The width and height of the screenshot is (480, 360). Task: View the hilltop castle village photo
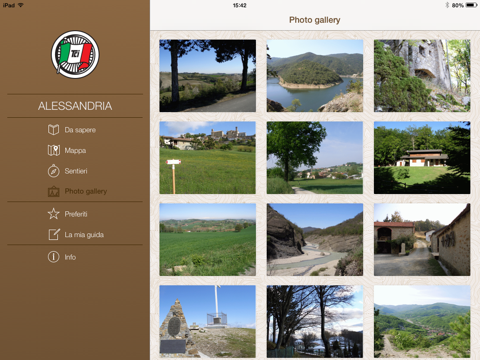[x=207, y=158]
